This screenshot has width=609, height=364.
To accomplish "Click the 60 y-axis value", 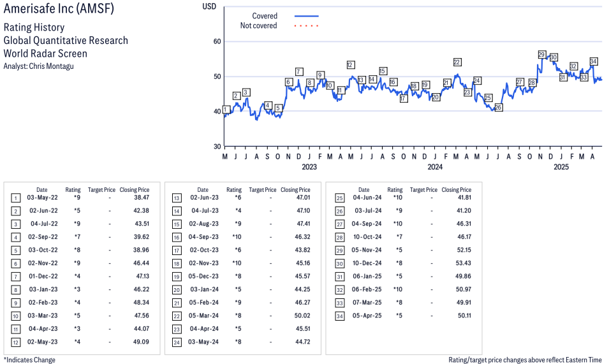I will [x=217, y=41].
